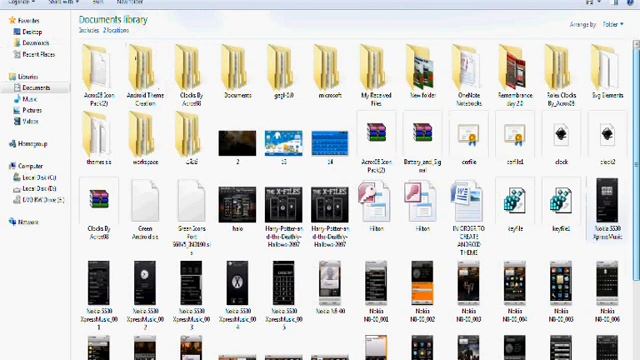Select the Remembrance day 2.0 folder
Image resolution: width=640 pixels, height=360 pixels.
tap(515, 76)
